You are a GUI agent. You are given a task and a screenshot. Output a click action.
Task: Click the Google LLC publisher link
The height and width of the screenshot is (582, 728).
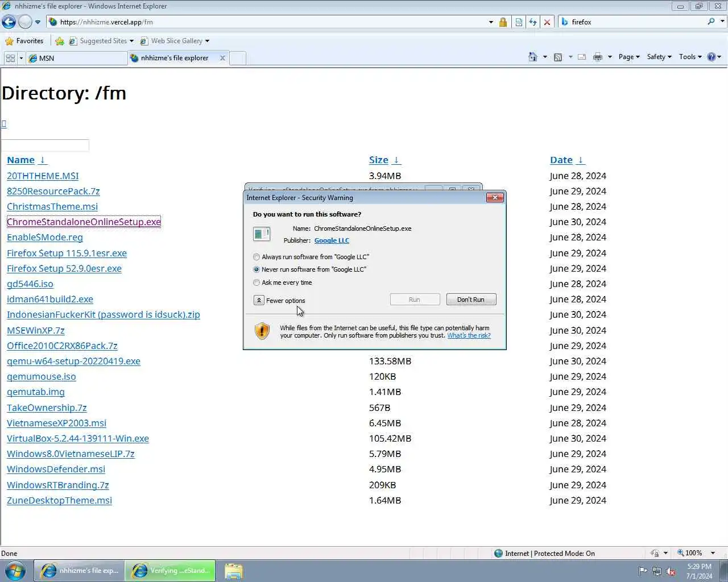(x=332, y=240)
